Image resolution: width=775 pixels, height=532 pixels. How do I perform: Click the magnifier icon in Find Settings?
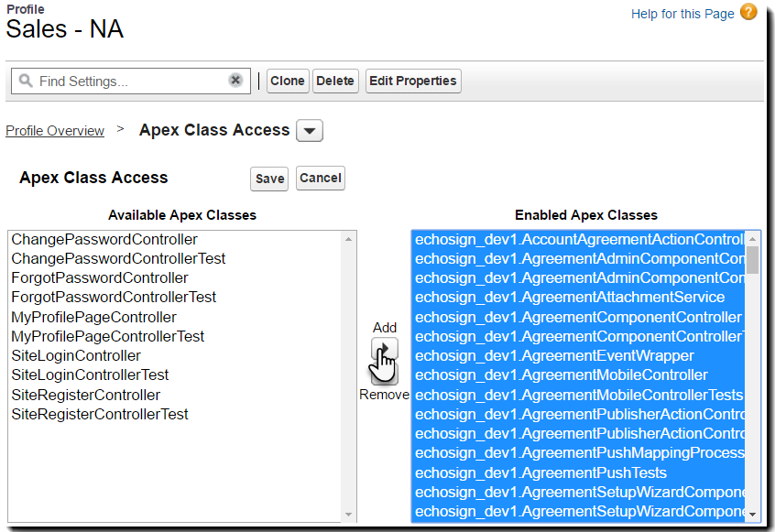click(26, 81)
